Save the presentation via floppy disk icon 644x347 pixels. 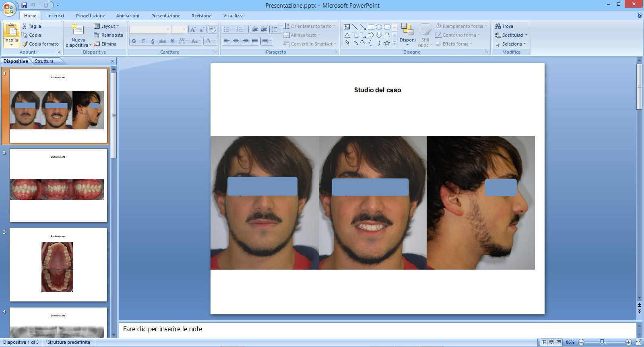click(x=24, y=5)
